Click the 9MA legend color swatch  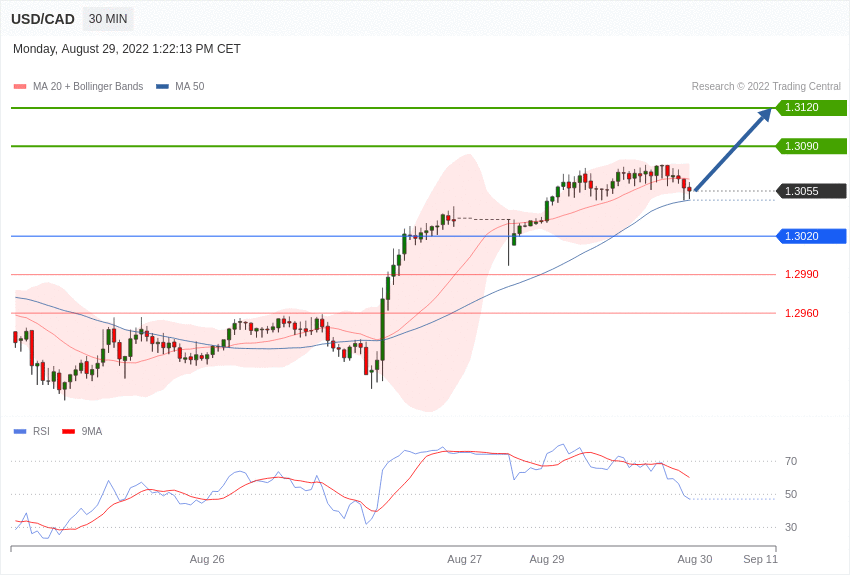coord(68,431)
